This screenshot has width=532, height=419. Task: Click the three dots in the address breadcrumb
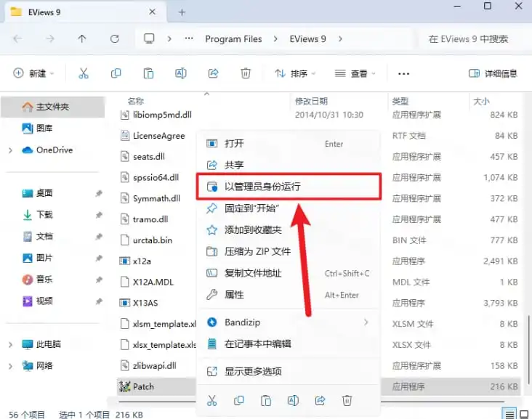(x=189, y=38)
